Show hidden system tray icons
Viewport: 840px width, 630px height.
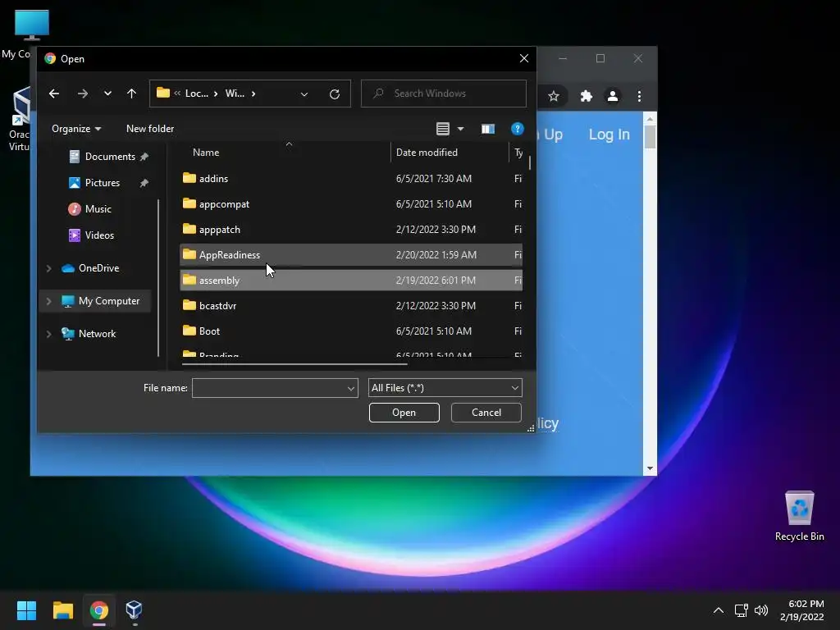point(719,610)
